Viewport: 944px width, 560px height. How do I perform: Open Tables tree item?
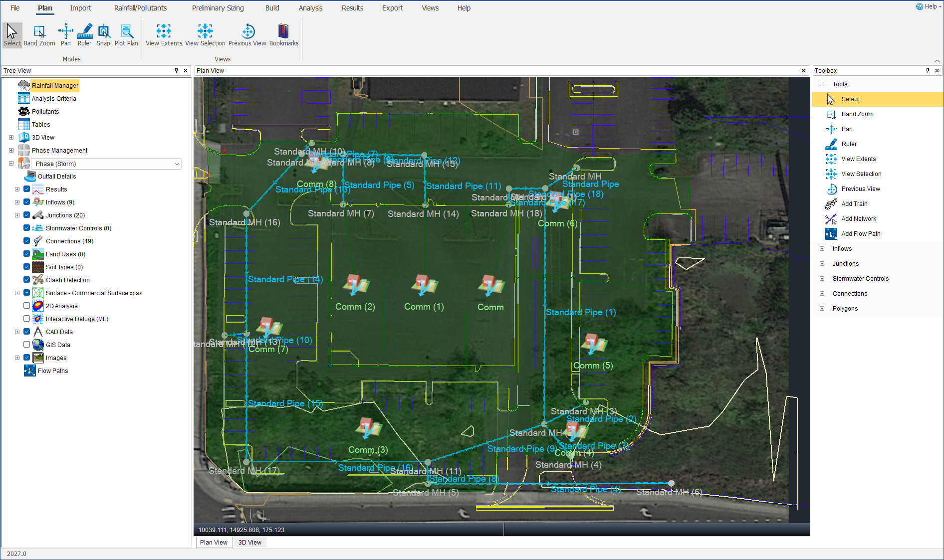(x=41, y=125)
